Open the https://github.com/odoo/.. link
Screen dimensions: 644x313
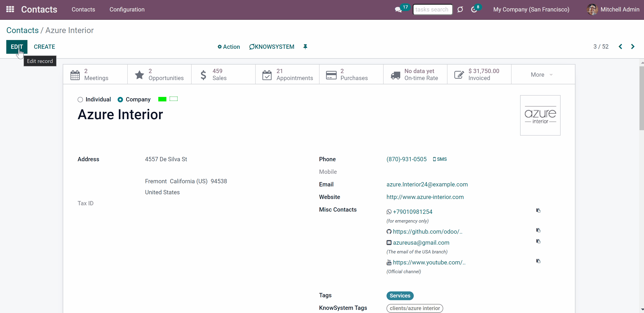click(427, 232)
